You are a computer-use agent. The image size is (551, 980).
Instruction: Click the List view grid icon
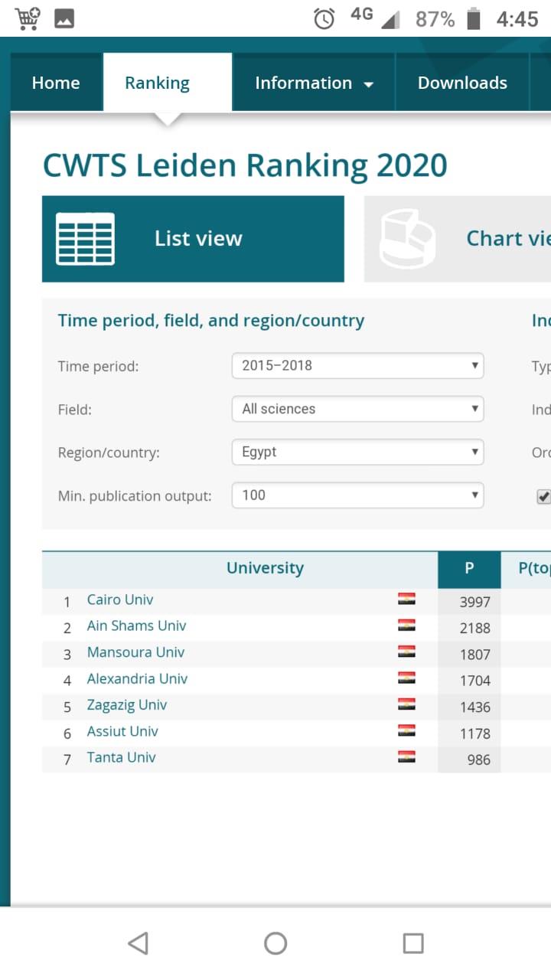[84, 238]
